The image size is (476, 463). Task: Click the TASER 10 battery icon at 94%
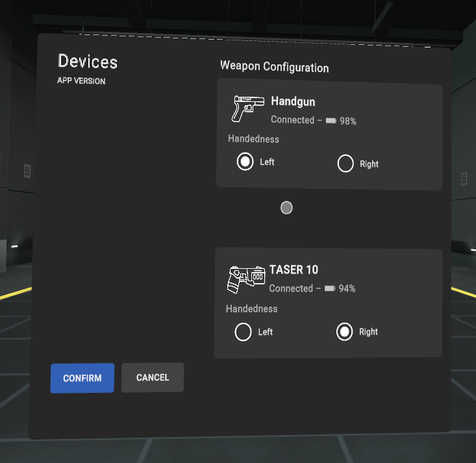point(330,288)
